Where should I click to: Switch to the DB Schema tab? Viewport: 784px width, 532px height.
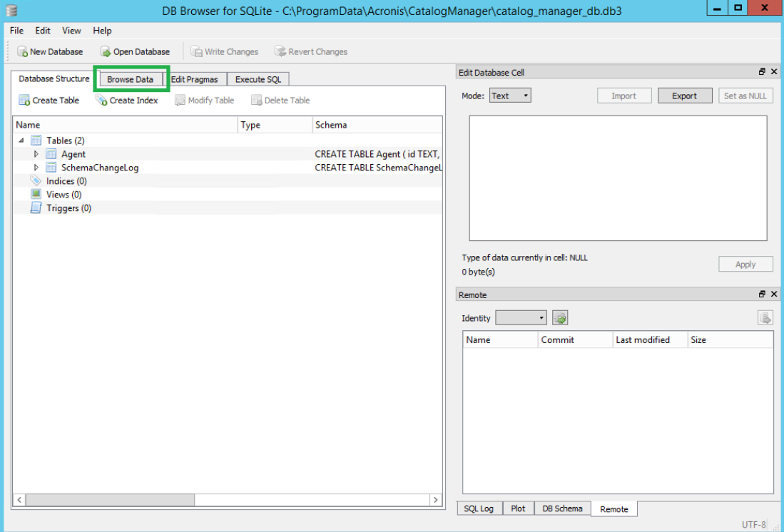[563, 508]
